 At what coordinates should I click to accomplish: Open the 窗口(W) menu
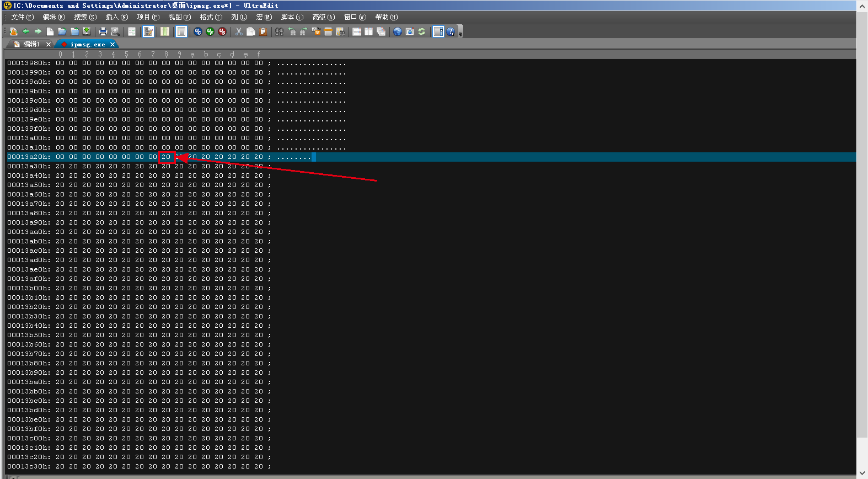[x=355, y=17]
